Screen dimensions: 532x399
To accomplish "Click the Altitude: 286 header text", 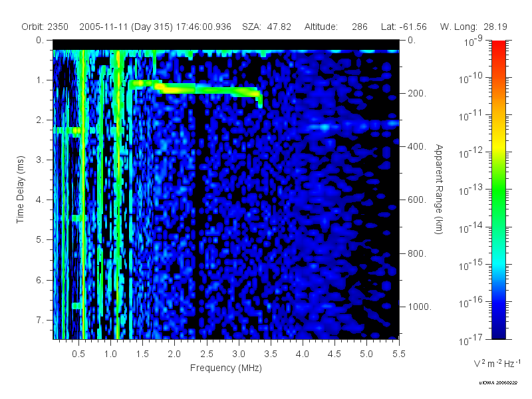I will (x=336, y=27).
